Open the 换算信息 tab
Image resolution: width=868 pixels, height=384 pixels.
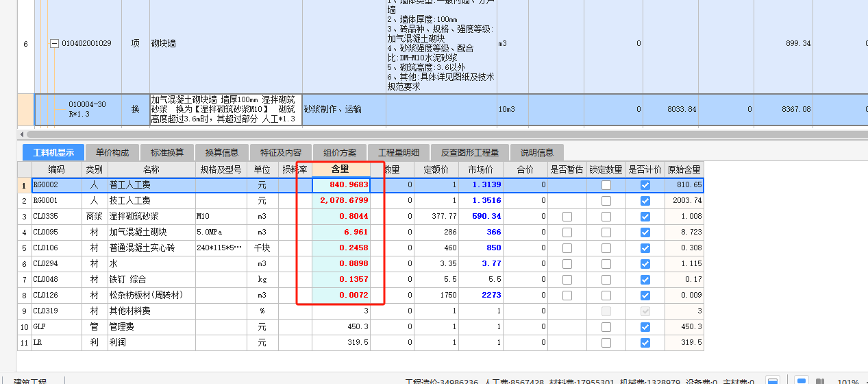(222, 152)
